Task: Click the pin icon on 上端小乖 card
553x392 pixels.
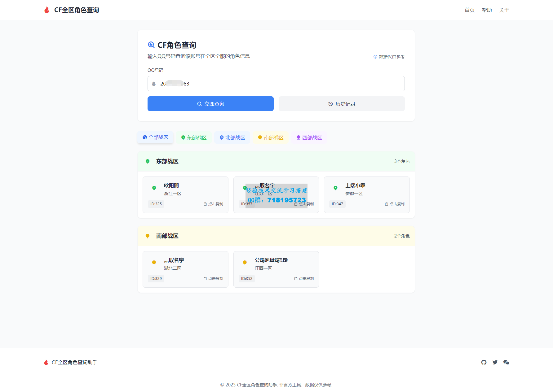Action: tap(335, 188)
